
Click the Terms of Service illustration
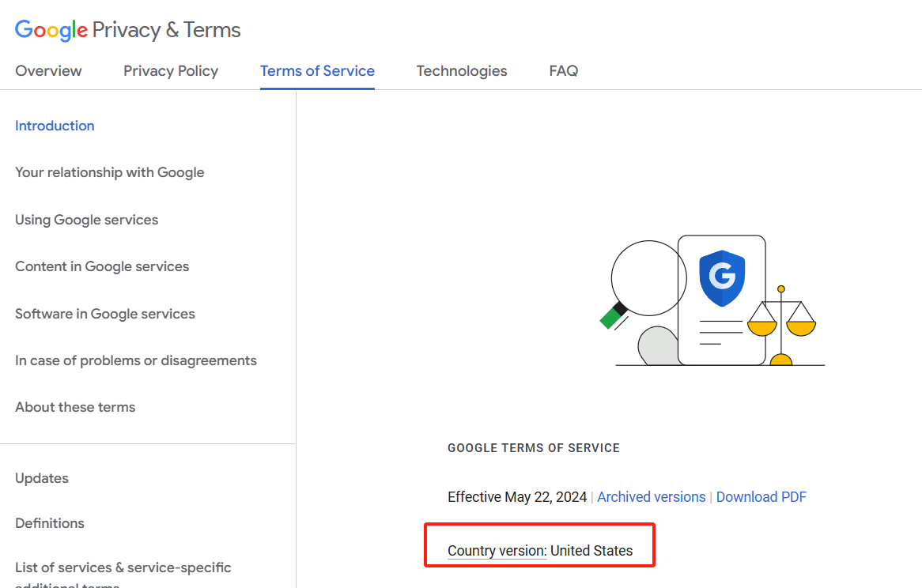(x=712, y=300)
